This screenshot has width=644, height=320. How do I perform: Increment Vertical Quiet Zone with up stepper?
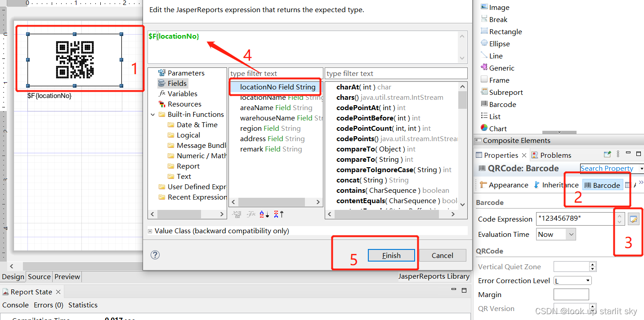click(x=592, y=264)
